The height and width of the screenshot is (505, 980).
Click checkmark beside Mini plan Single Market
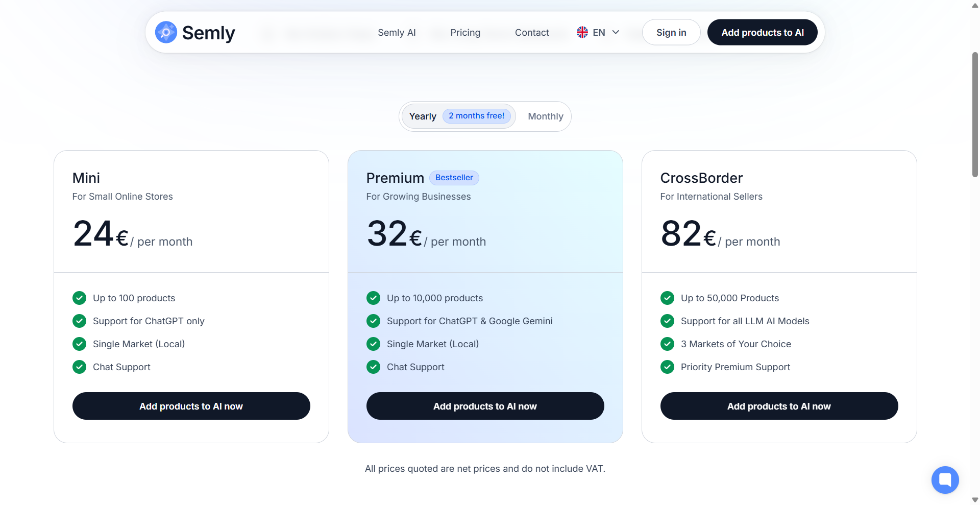pos(80,344)
